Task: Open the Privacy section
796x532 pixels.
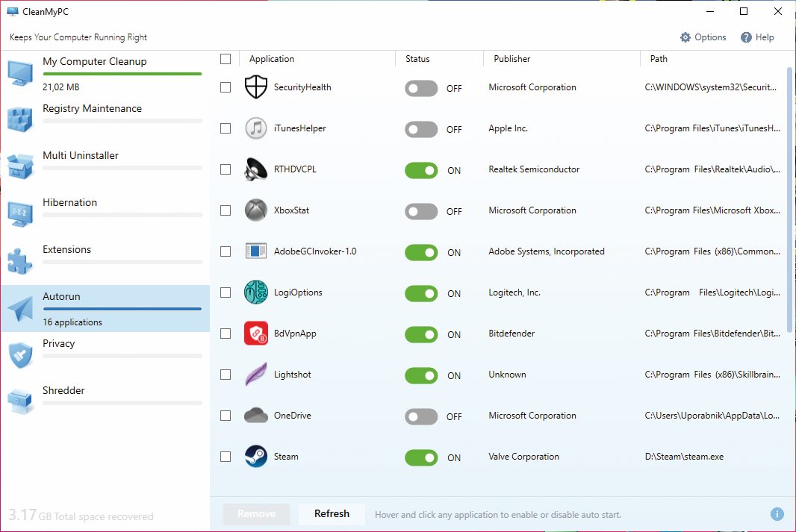Action: tap(105, 355)
